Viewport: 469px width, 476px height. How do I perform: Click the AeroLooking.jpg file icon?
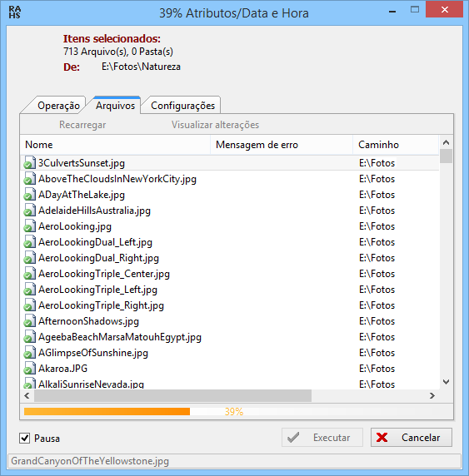click(x=29, y=226)
